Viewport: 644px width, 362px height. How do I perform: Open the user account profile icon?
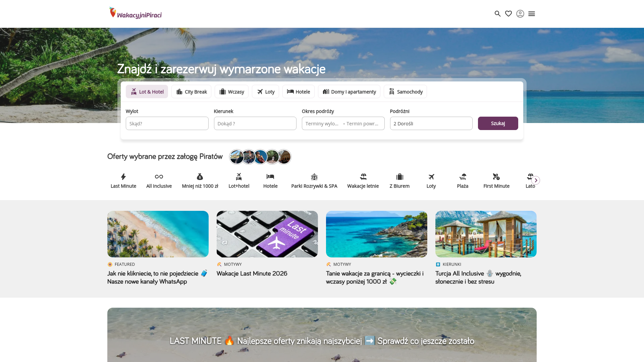pos(520,14)
